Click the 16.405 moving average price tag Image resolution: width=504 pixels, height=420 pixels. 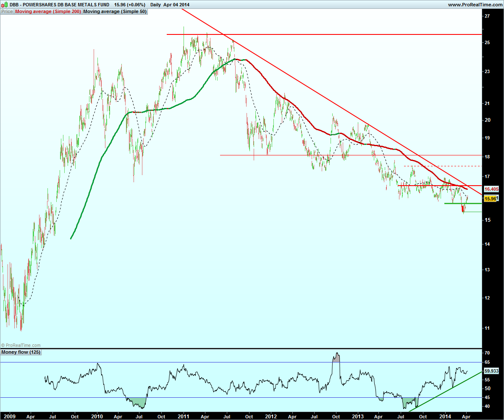point(491,189)
